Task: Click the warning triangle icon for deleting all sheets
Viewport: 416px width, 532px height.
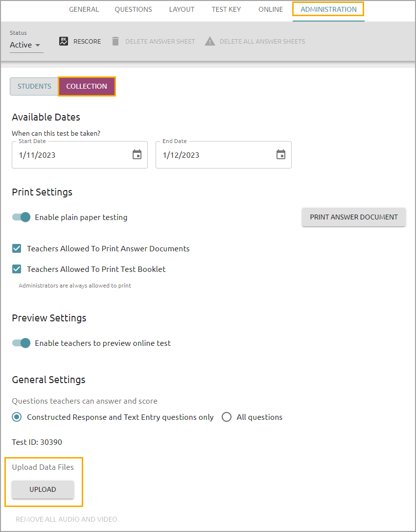Action: point(210,41)
